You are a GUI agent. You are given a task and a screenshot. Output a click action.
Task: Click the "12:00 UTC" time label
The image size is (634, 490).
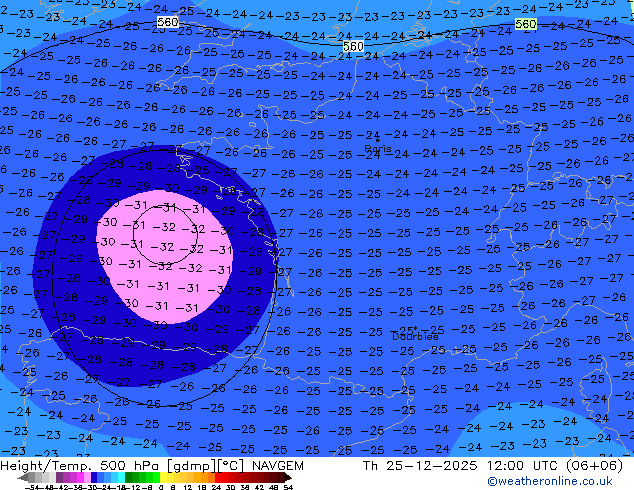pos(524,466)
